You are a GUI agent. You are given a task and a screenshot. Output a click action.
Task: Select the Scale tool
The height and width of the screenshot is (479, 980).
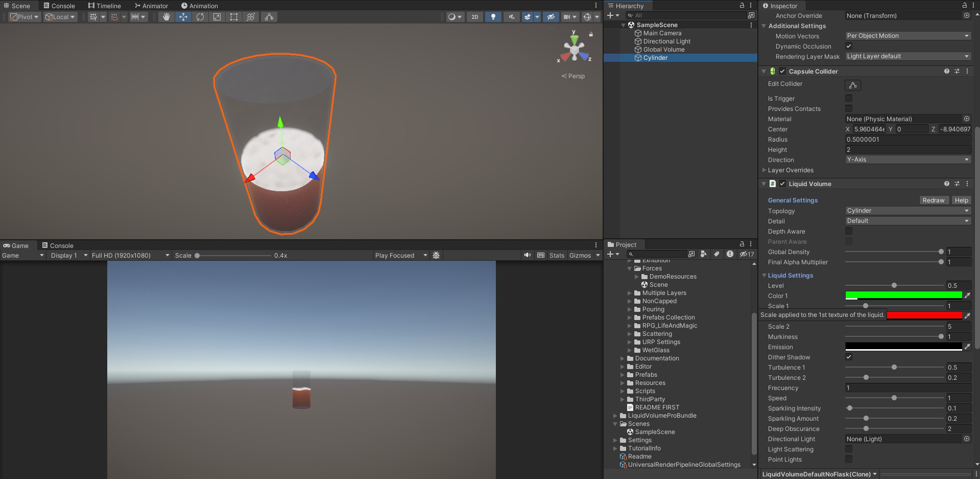[217, 17]
